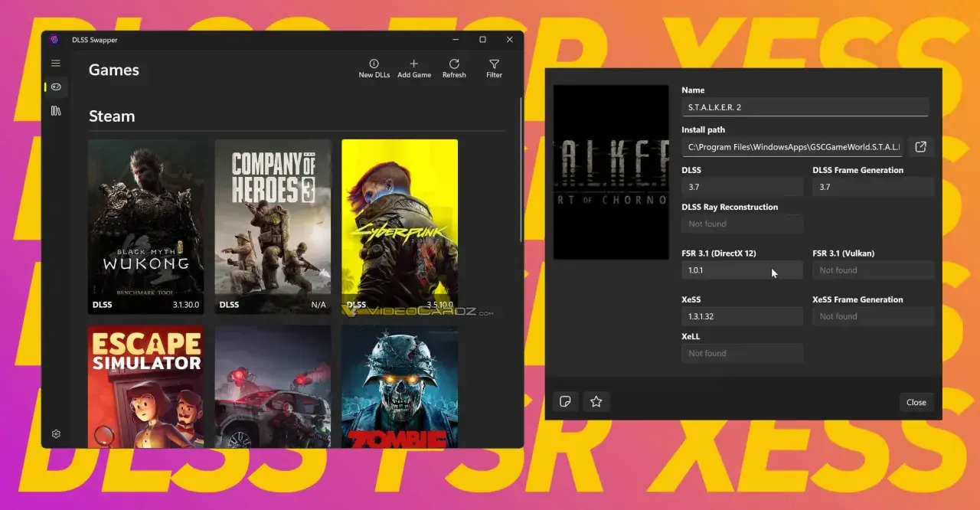Click the Games scrollbar

(x=521, y=168)
